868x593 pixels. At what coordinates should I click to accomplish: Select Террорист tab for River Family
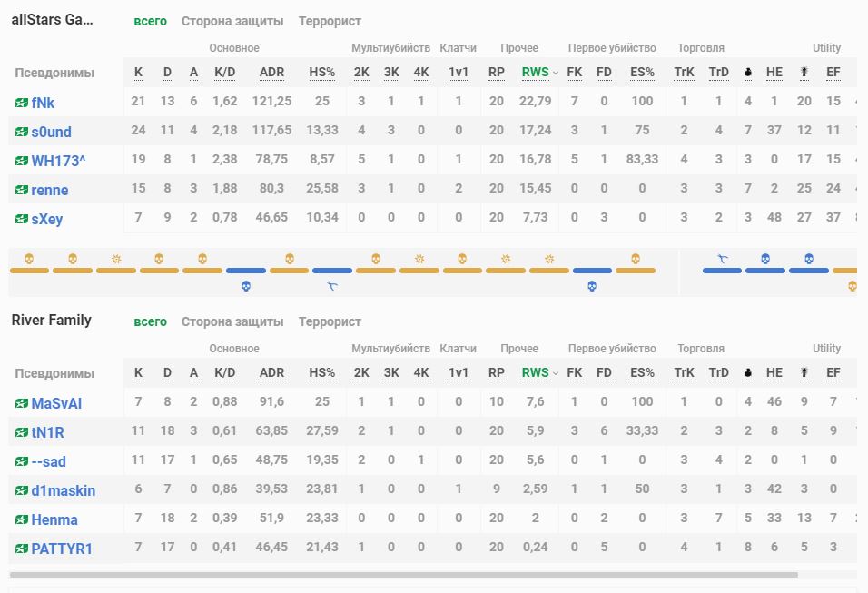coord(330,321)
